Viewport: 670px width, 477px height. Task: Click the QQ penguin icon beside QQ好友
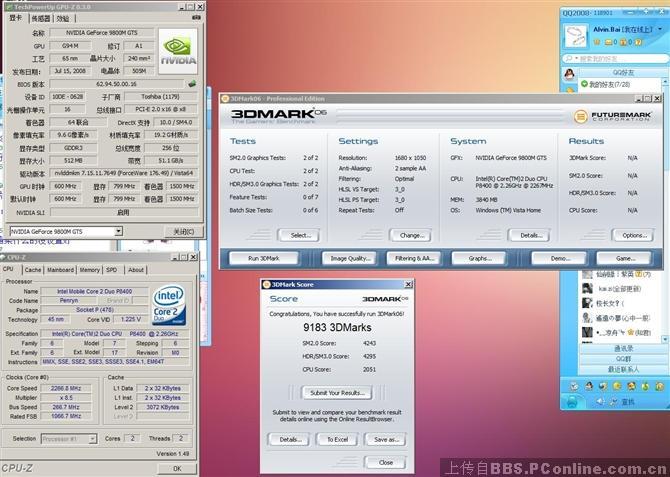pos(569,74)
